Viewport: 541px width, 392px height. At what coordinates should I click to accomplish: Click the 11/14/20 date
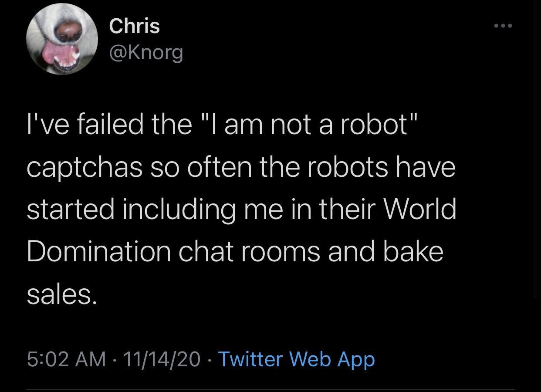tap(162, 359)
